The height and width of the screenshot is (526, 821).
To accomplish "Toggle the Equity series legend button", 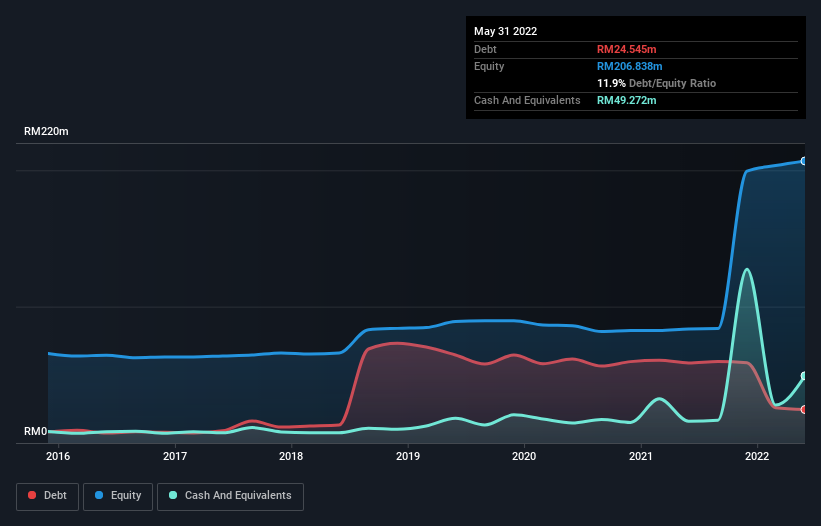I will pos(118,496).
